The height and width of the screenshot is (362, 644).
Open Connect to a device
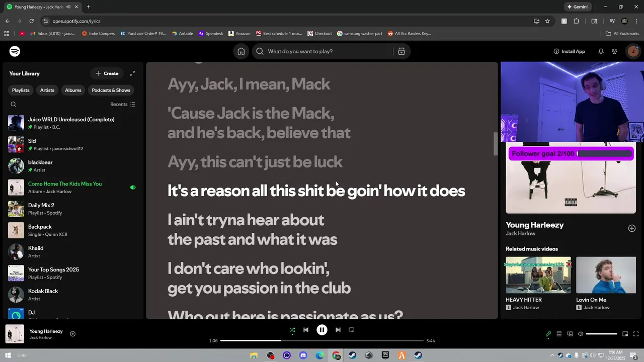(x=570, y=334)
